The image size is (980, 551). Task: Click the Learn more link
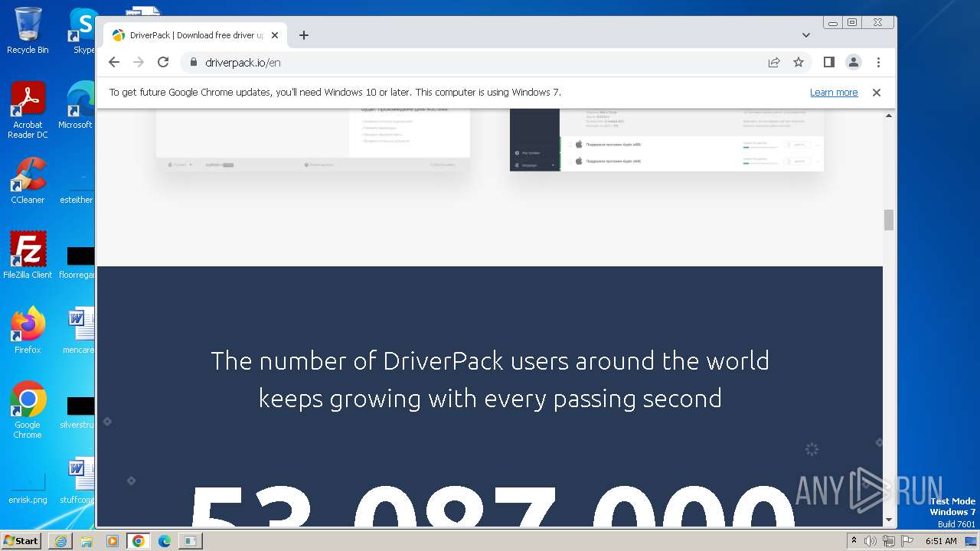833,93
